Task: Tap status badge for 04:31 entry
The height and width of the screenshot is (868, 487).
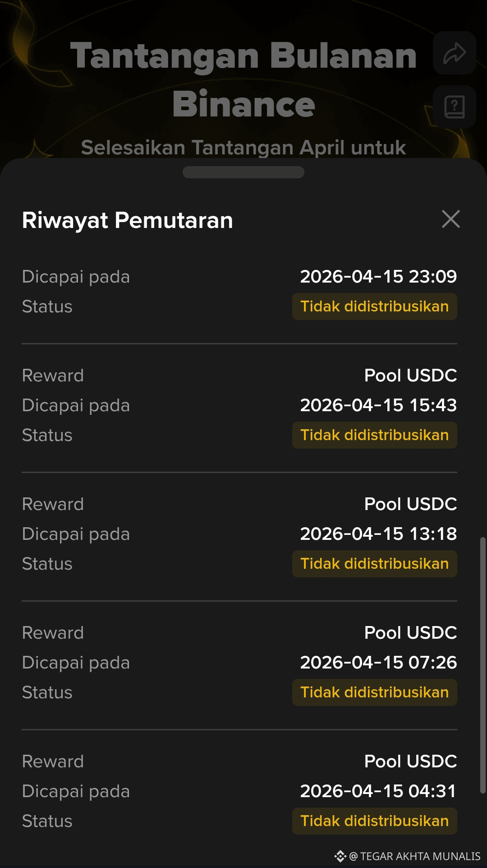Action: [x=375, y=821]
